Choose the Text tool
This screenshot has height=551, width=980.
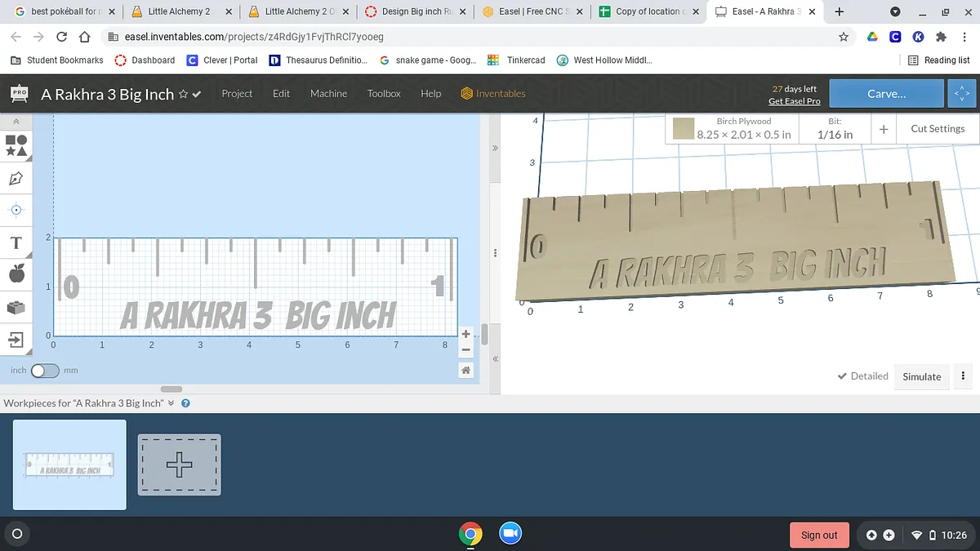point(16,243)
